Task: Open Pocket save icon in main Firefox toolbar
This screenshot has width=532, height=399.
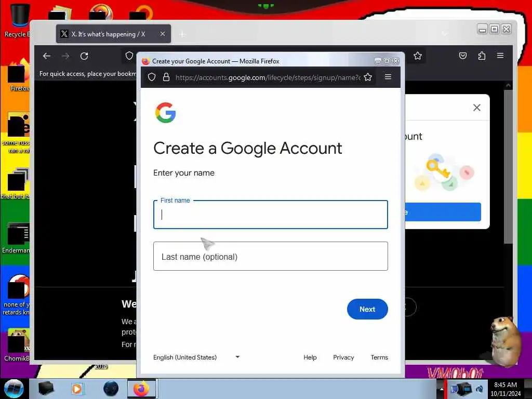Action: 463,56
